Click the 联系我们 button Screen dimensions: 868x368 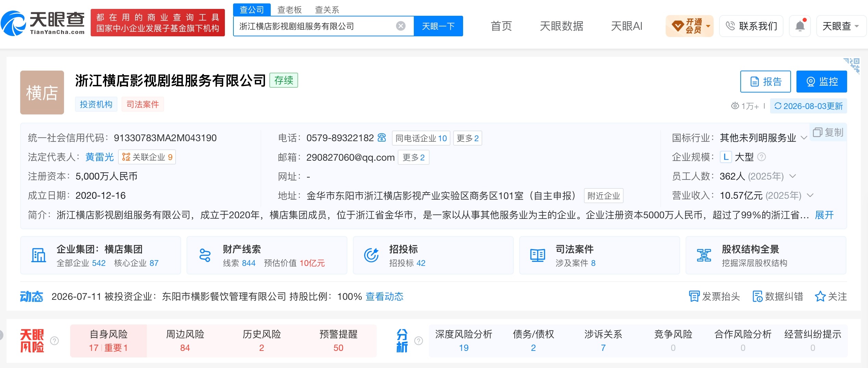(x=751, y=26)
